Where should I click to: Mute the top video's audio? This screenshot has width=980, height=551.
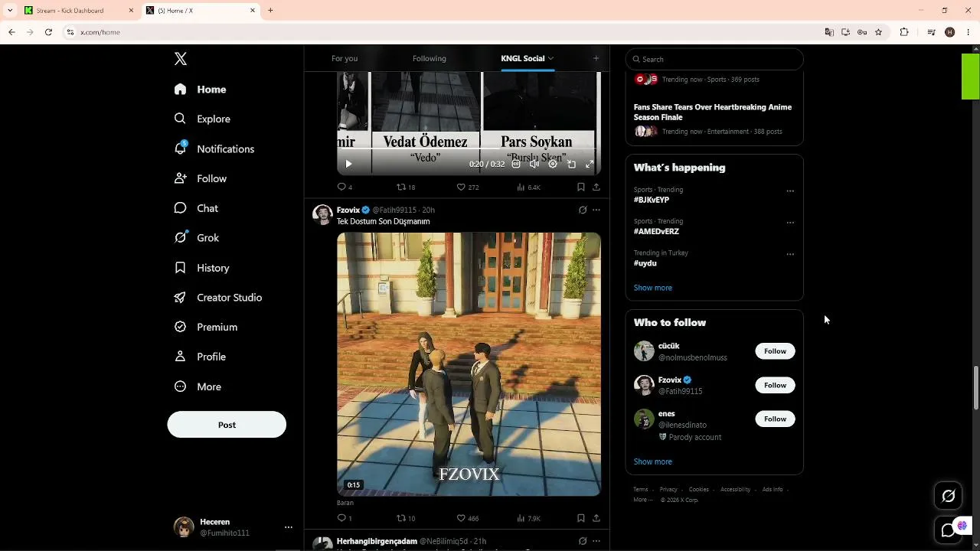(x=534, y=164)
